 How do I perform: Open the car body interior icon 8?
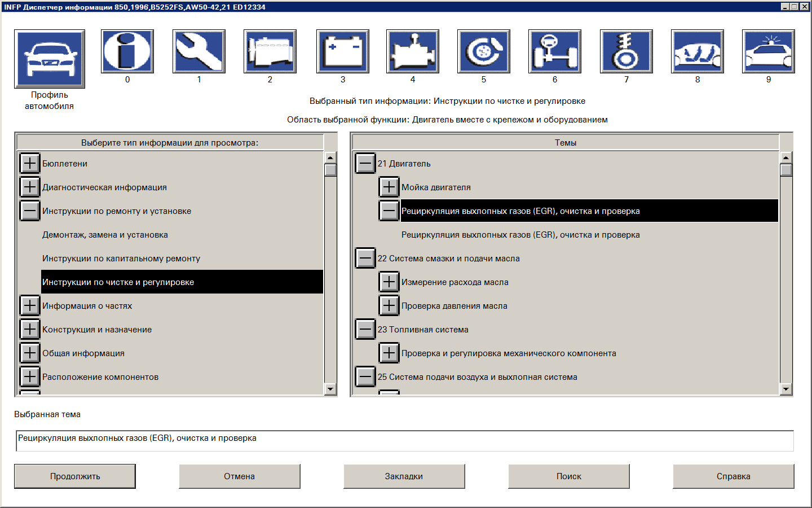pyautogui.click(x=697, y=51)
